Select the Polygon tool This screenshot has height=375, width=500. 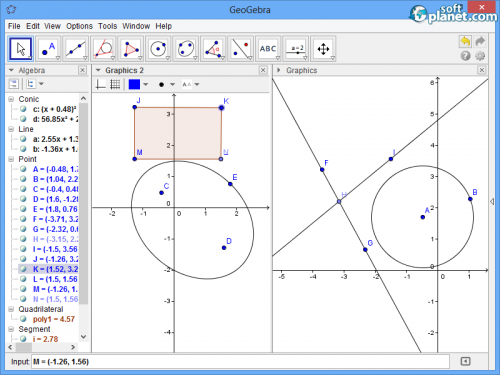coord(131,49)
